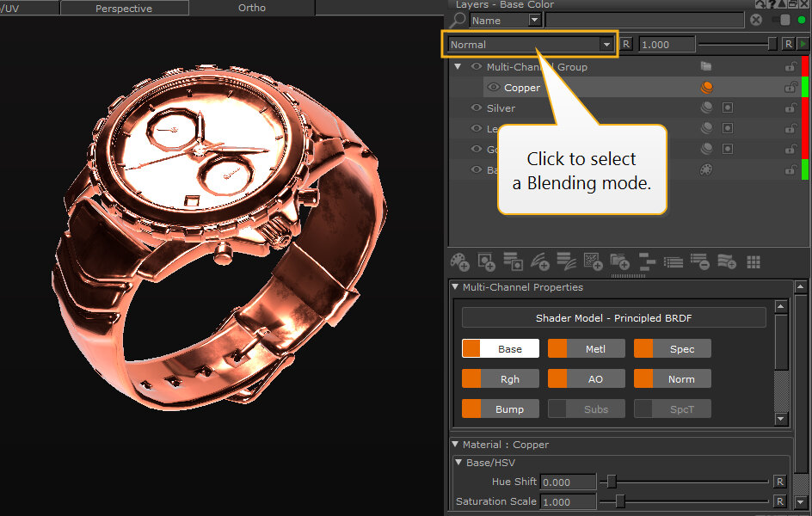
Task: Click the Copper layer material icon
Action: coord(706,88)
